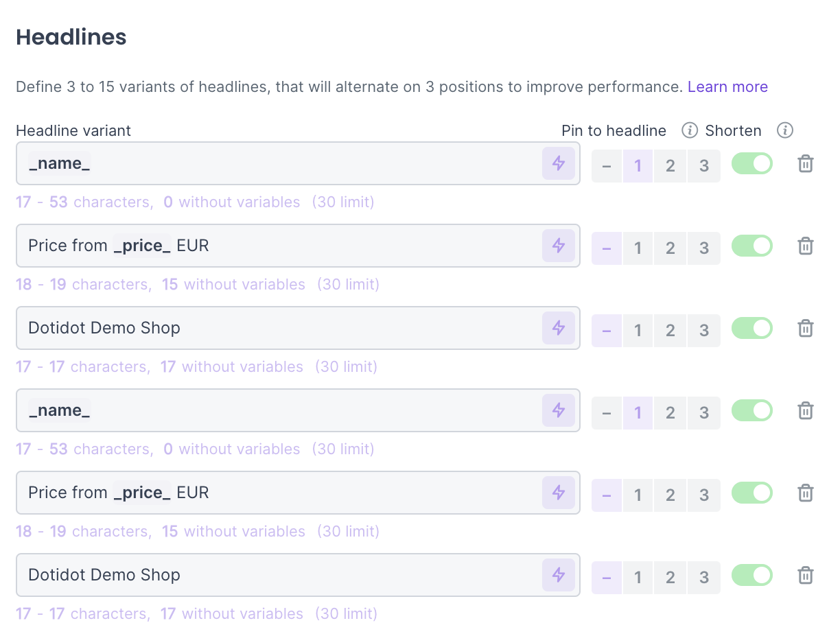Pin first Dotidot Demo Shop headline to position 3
The height and width of the screenshot is (623, 840).
704,330
